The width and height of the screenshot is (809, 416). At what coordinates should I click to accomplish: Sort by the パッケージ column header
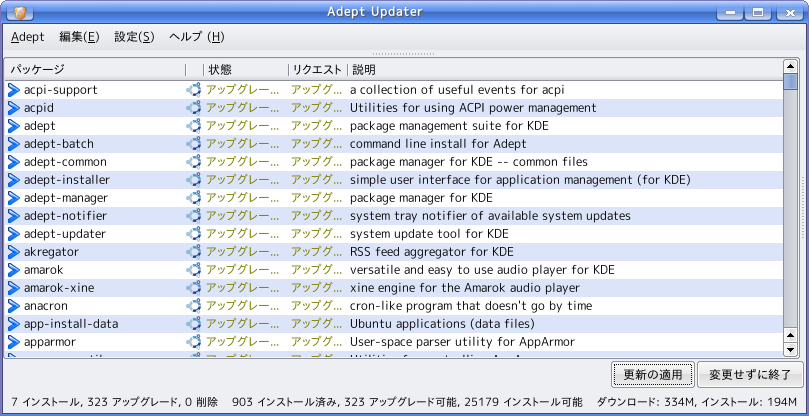[95, 69]
